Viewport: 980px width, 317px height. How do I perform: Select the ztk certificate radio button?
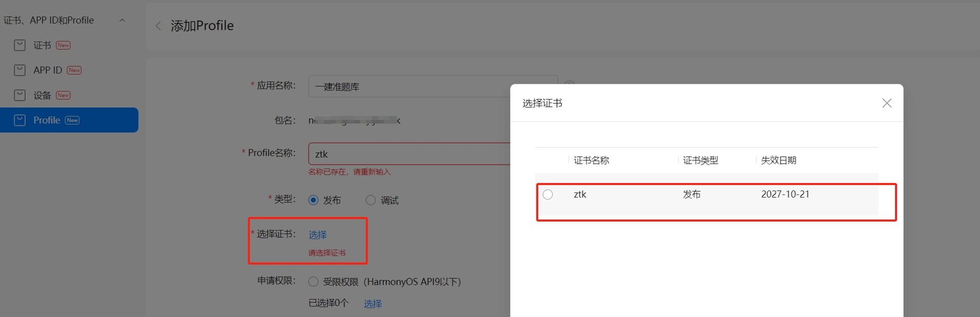[x=548, y=194]
